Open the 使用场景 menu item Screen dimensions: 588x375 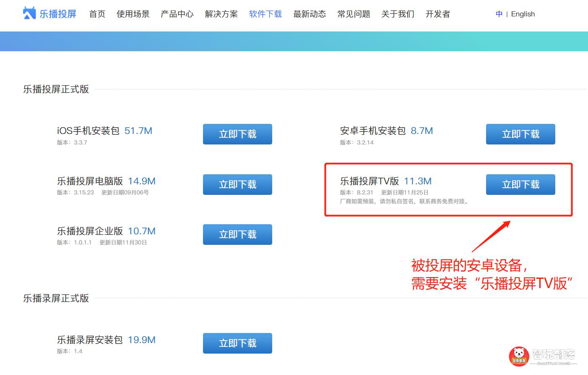click(133, 14)
